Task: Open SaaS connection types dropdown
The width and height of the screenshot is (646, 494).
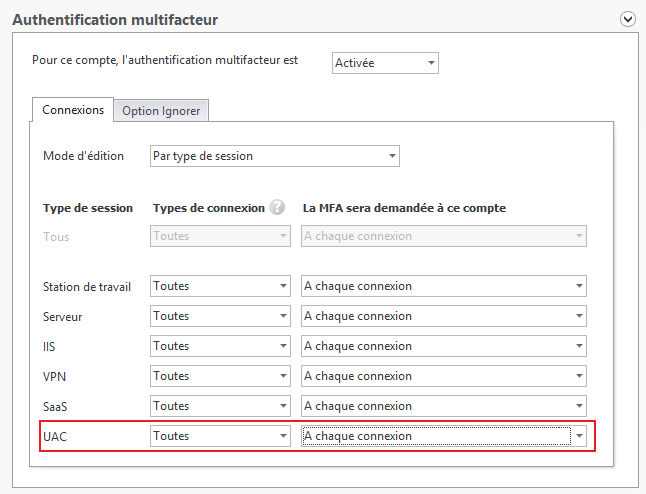Action: point(220,406)
